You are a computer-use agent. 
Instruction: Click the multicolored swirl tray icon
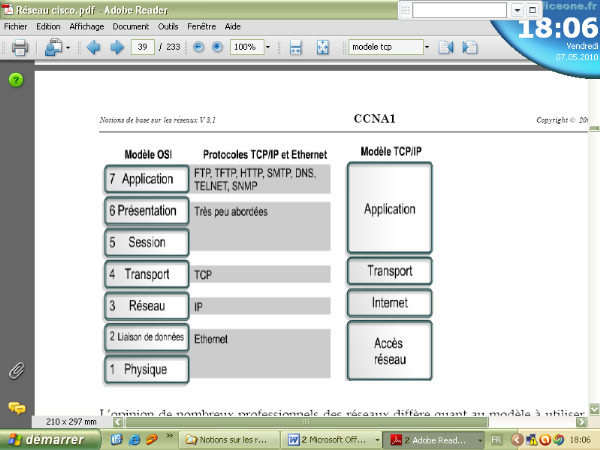coord(558,440)
